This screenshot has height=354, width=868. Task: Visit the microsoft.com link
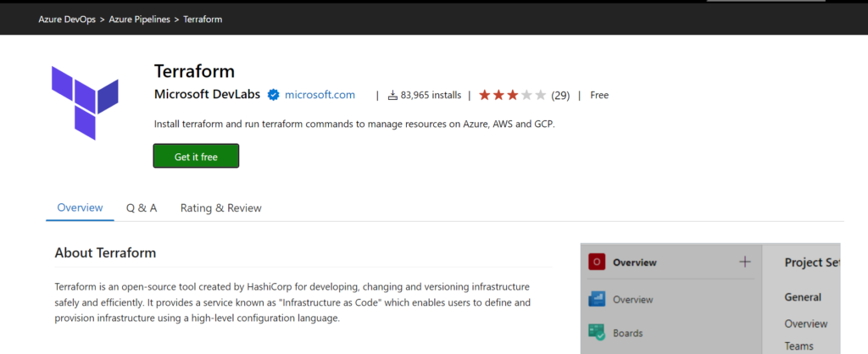(x=320, y=95)
